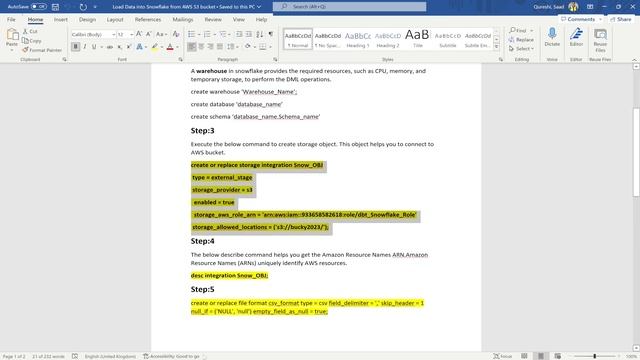Screen dimensions: 640x360
Task: Clear all formatting icon
Action: click(176, 34)
